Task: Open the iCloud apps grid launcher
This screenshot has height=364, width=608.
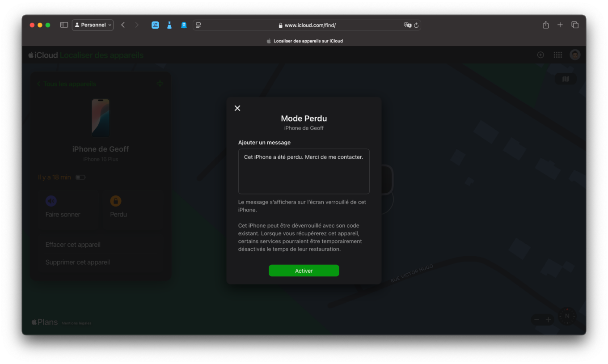Action: 557,55
